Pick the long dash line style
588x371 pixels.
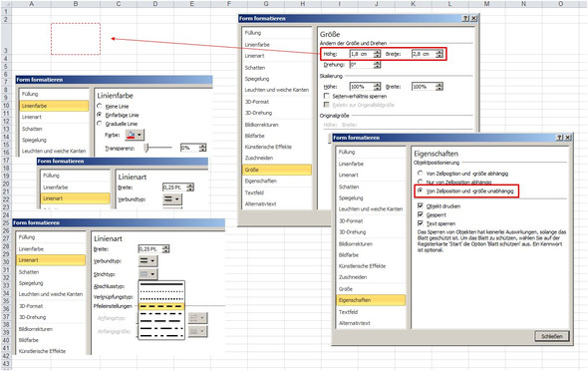click(161, 321)
